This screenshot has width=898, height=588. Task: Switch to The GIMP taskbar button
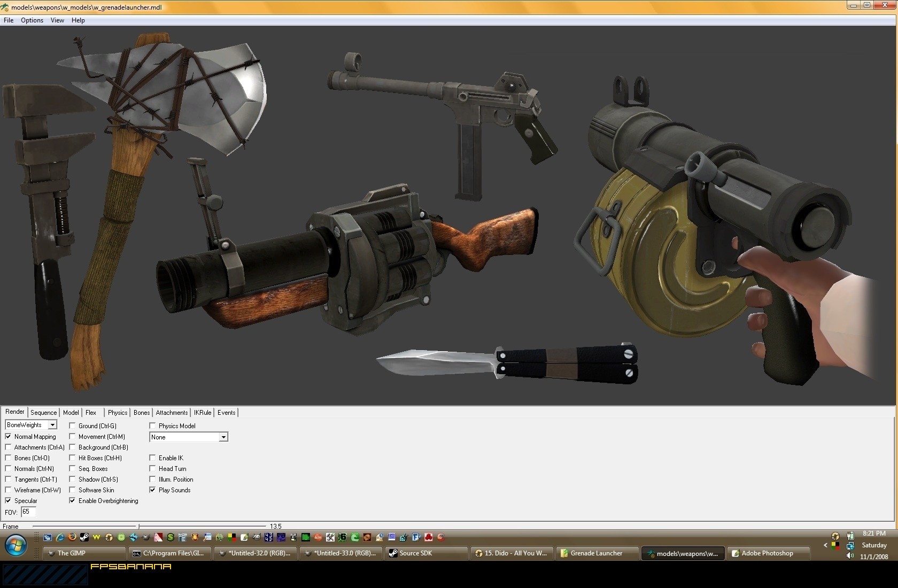tap(84, 553)
